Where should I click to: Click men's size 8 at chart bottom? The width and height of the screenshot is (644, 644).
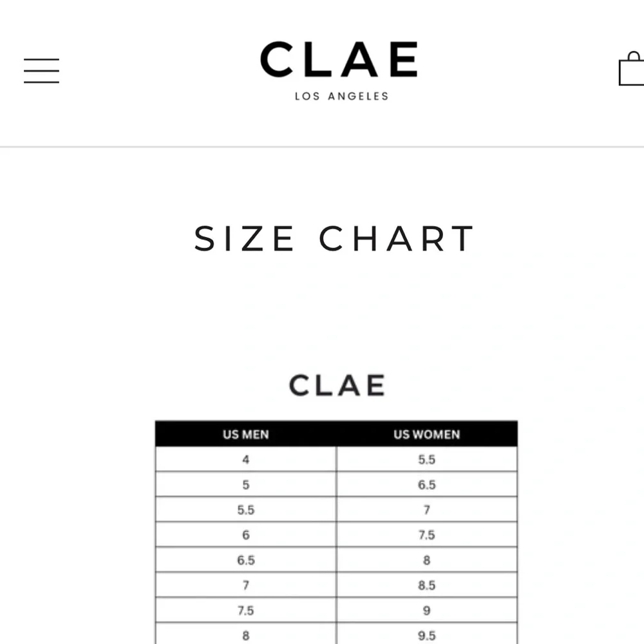(245, 636)
